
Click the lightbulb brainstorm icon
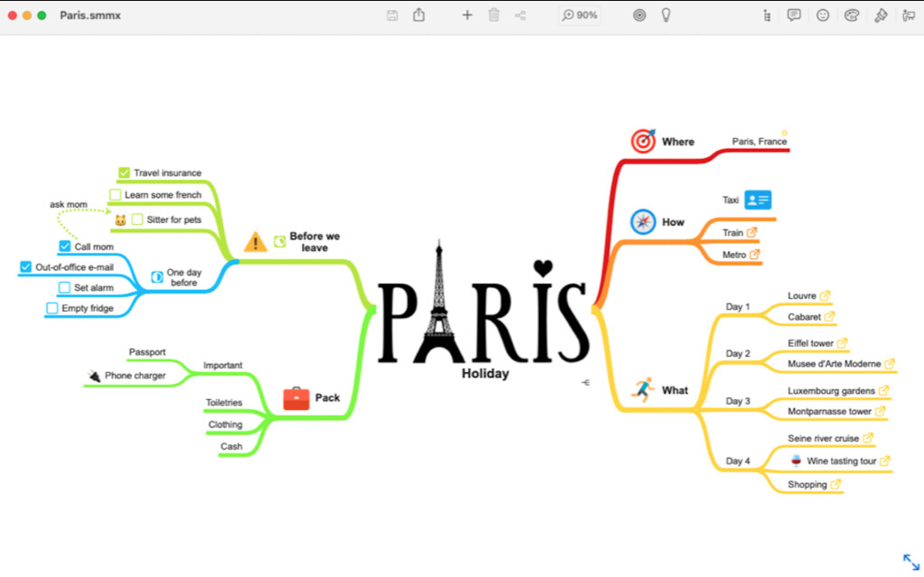666,15
